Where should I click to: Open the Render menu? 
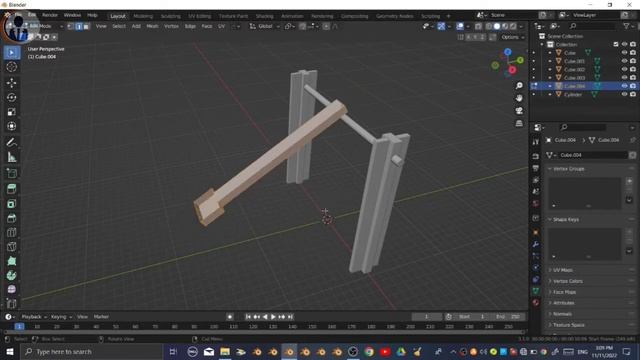(50, 15)
